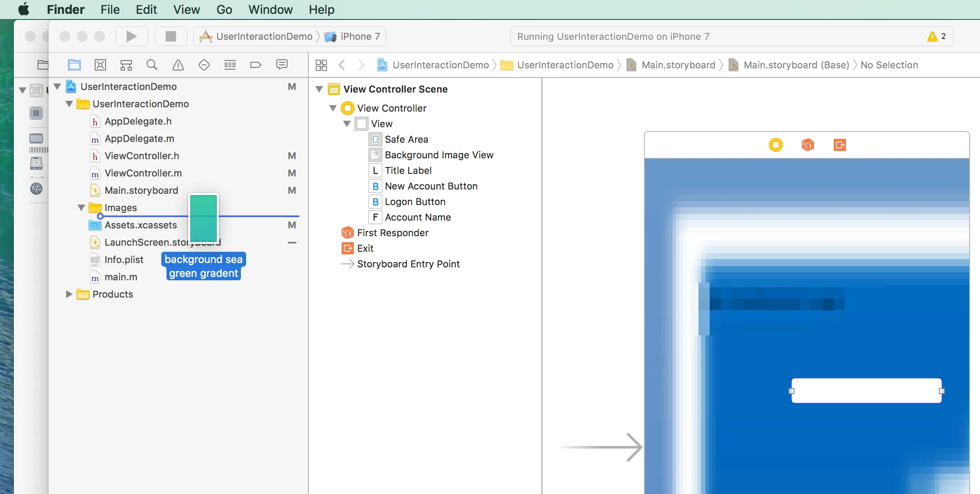This screenshot has width=980, height=494.
Task: Open the Breakpoint navigator icon
Action: (256, 65)
